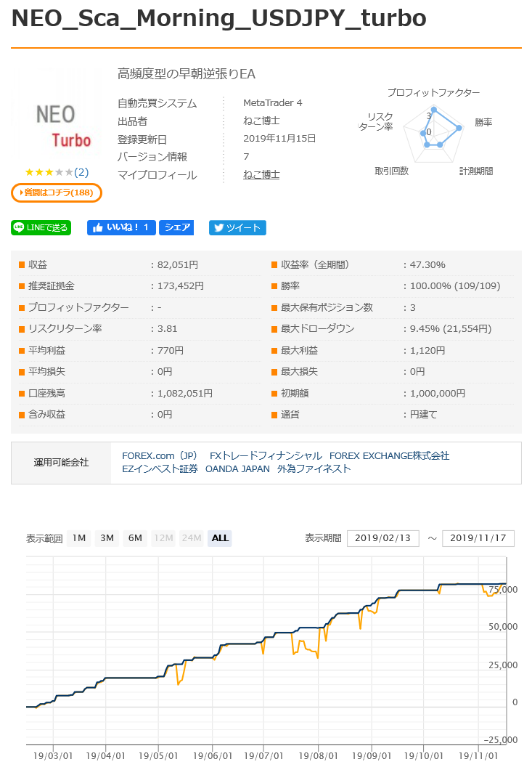Click the Facebook シェア button
532x767 pixels.
(x=176, y=228)
